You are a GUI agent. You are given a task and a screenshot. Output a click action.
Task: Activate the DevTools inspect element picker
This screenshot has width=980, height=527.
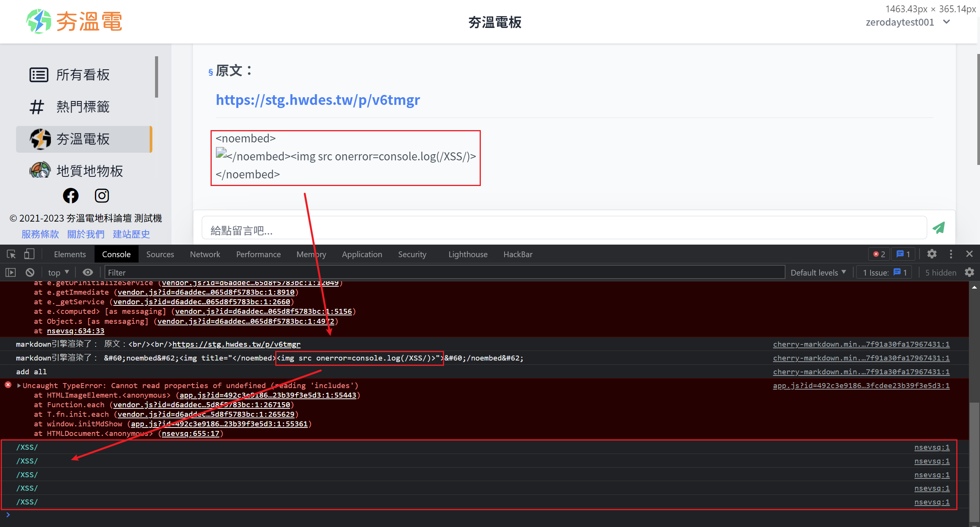pos(11,254)
